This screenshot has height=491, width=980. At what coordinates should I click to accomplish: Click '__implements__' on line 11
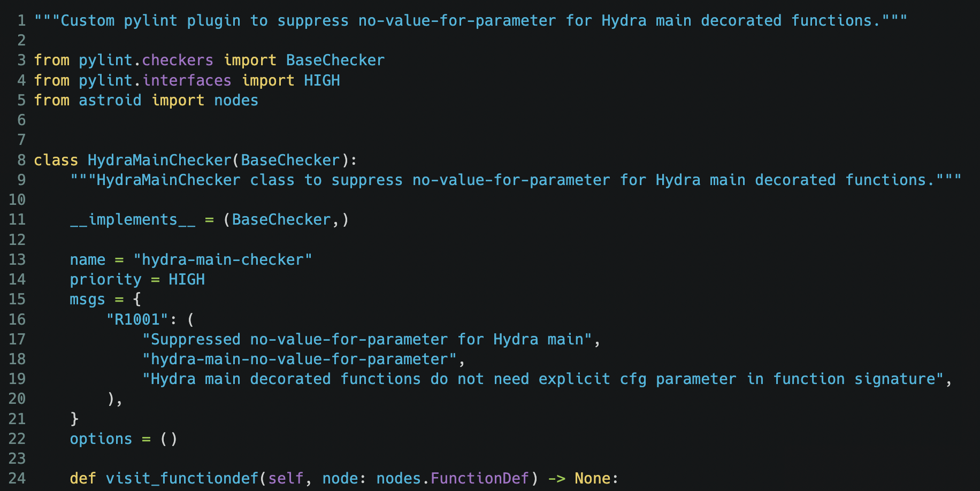pos(133,219)
